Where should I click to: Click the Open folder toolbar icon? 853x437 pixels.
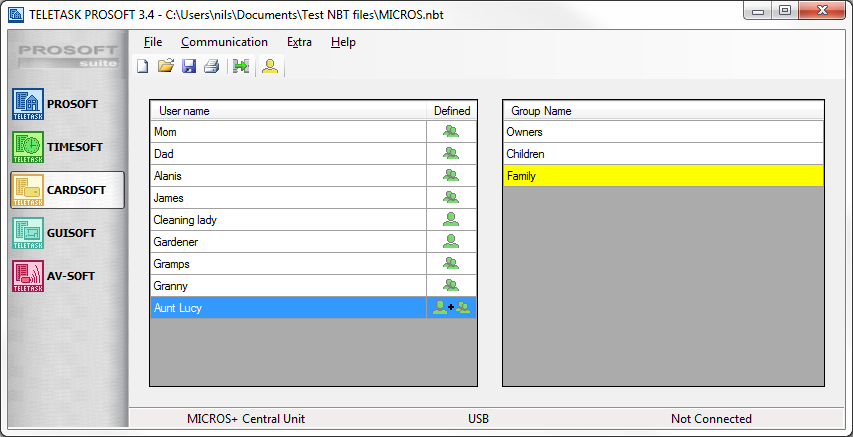tap(166, 67)
